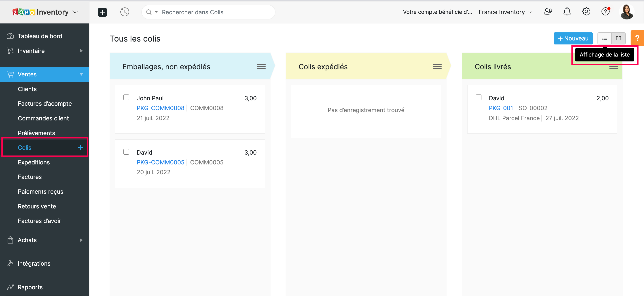Image resolution: width=644 pixels, height=296 pixels.
Task: Open Tableau de bord
Action: 40,36
